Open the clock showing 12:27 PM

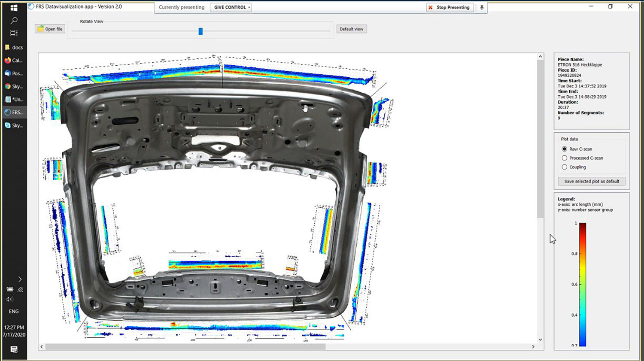[14, 331]
